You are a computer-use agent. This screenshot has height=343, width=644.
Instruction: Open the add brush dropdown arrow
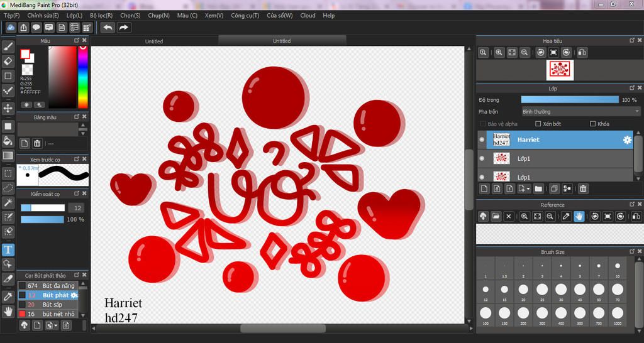[x=56, y=325]
